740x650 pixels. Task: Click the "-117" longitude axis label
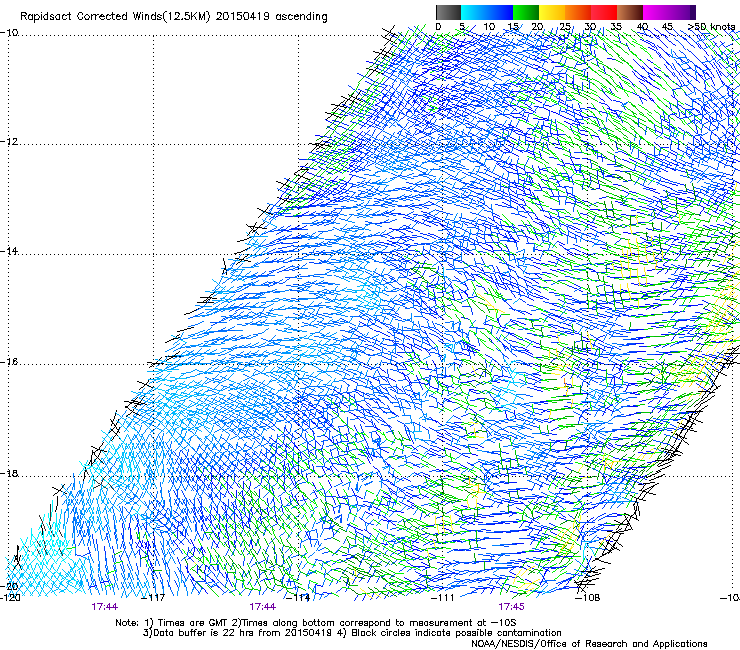pos(153,598)
